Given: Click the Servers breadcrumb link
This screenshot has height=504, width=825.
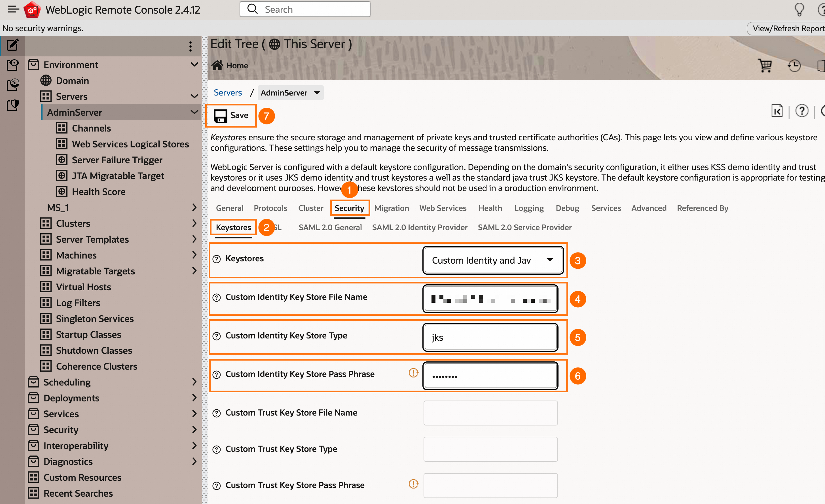Looking at the screenshot, I should tap(228, 93).
